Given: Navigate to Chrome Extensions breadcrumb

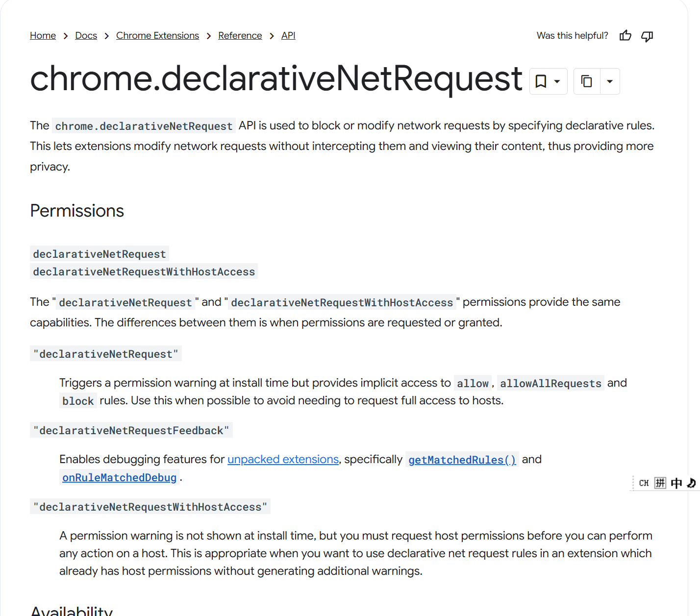Looking at the screenshot, I should (157, 36).
